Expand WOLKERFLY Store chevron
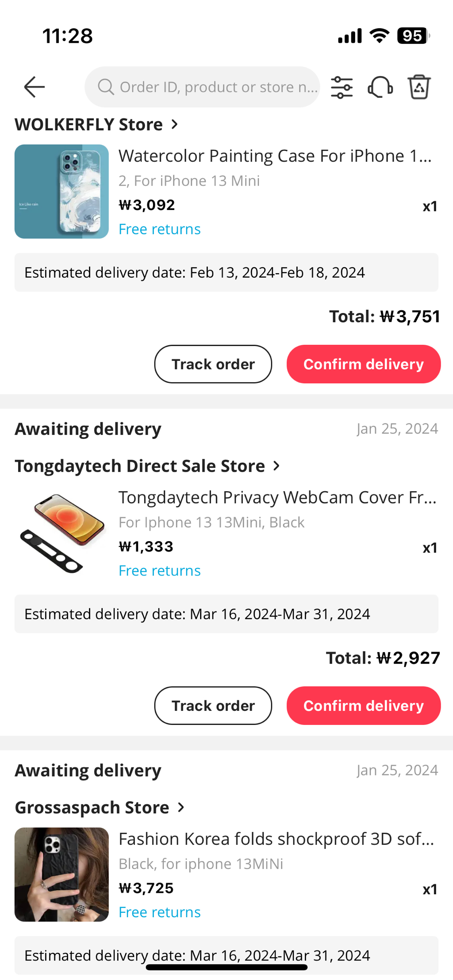The height and width of the screenshot is (980, 453). [175, 124]
